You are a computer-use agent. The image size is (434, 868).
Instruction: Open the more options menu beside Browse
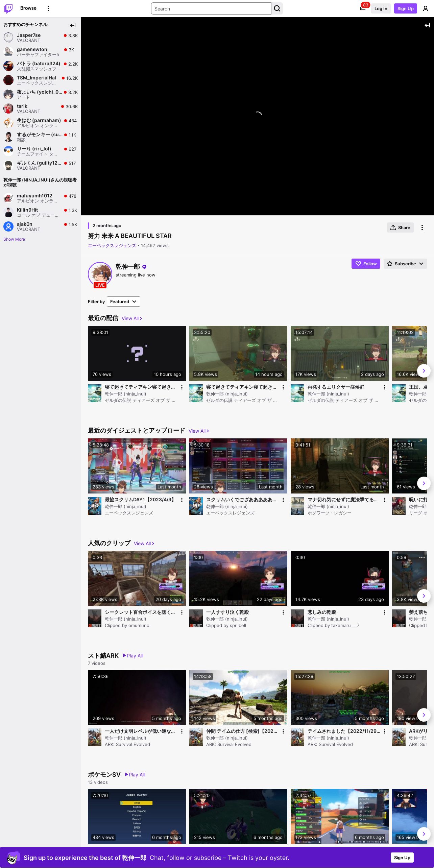48,8
